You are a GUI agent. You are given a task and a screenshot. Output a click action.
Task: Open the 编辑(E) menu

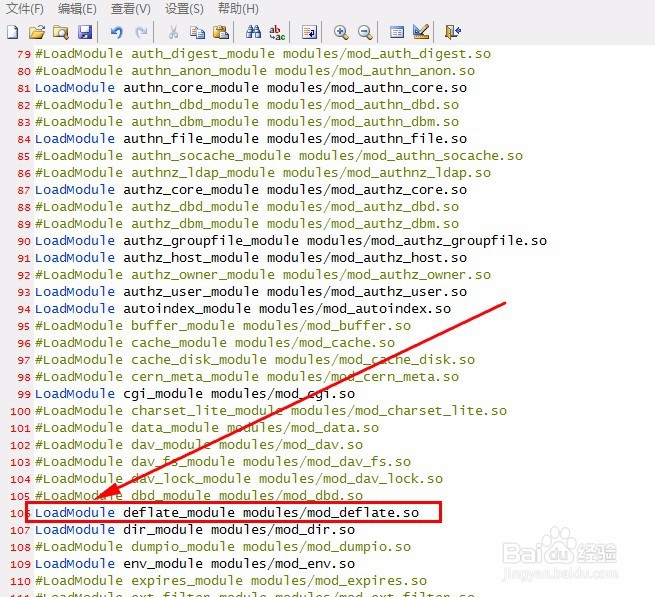click(77, 8)
